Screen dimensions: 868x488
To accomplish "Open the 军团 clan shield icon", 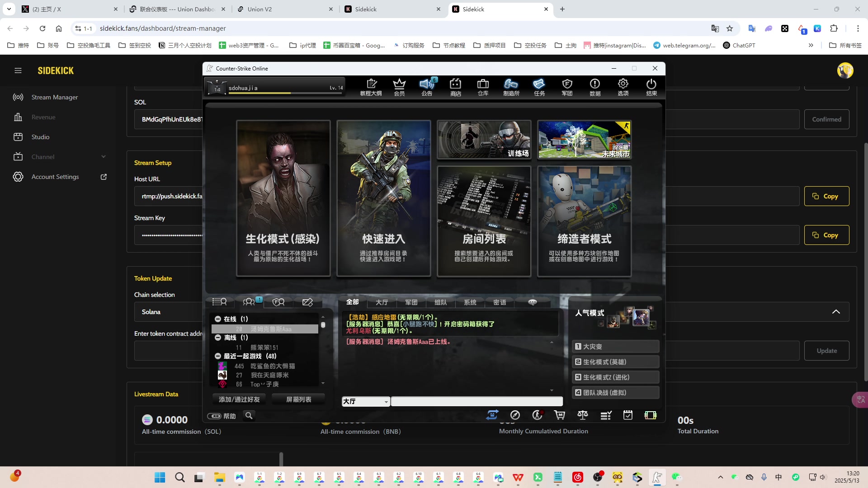I will point(567,87).
